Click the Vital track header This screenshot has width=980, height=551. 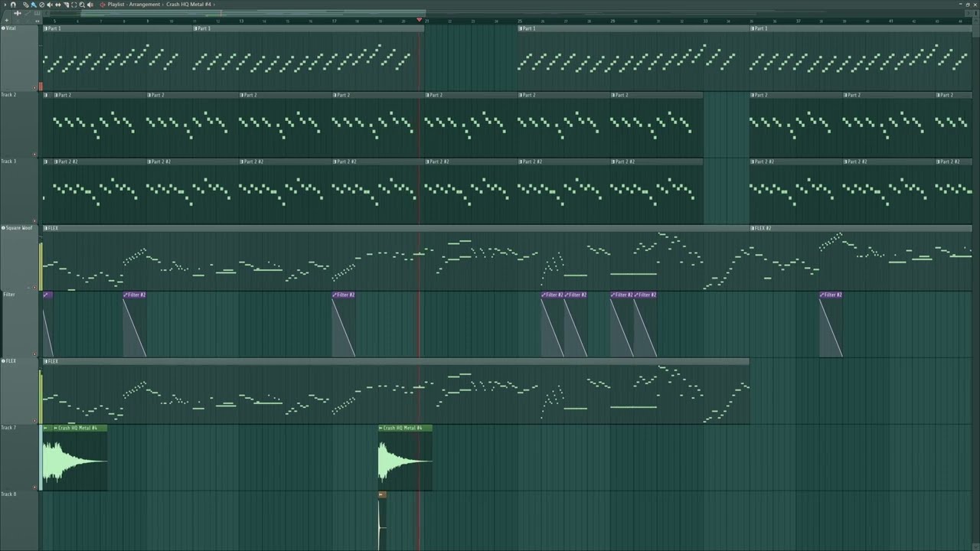coord(19,57)
